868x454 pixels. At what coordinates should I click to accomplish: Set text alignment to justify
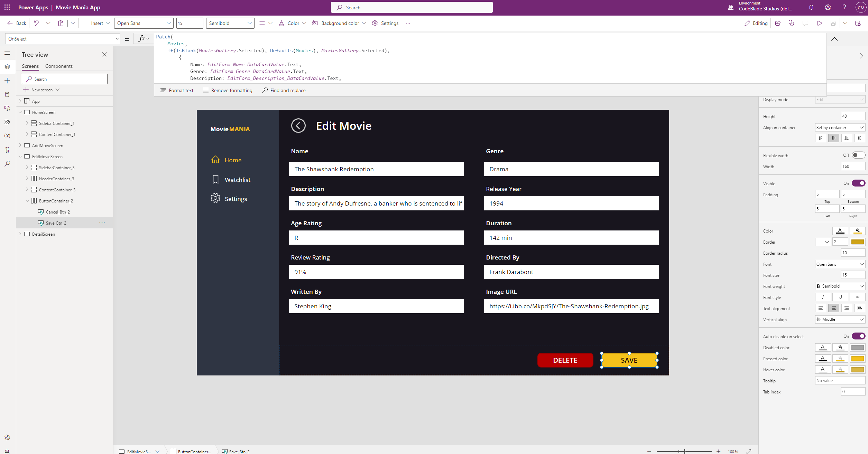pyautogui.click(x=859, y=308)
